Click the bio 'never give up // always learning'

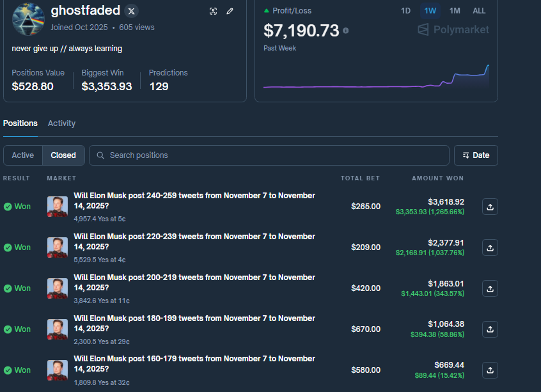tap(67, 49)
